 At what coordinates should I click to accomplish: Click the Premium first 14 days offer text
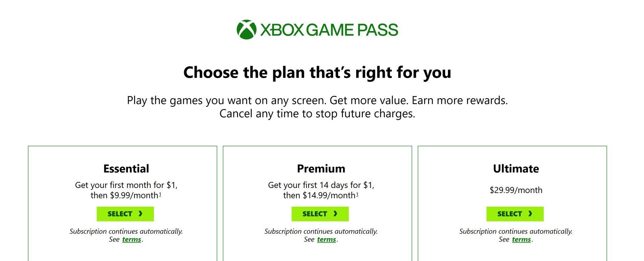pyautogui.click(x=321, y=185)
